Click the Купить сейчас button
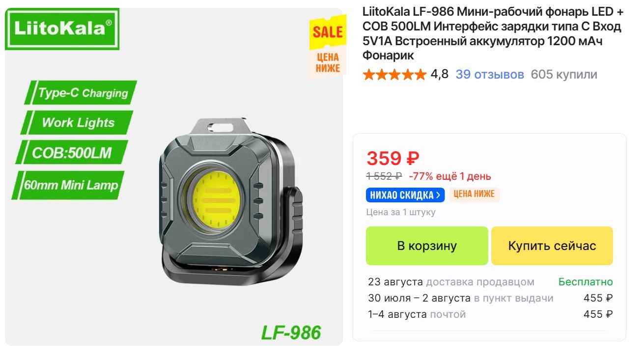 pos(552,246)
